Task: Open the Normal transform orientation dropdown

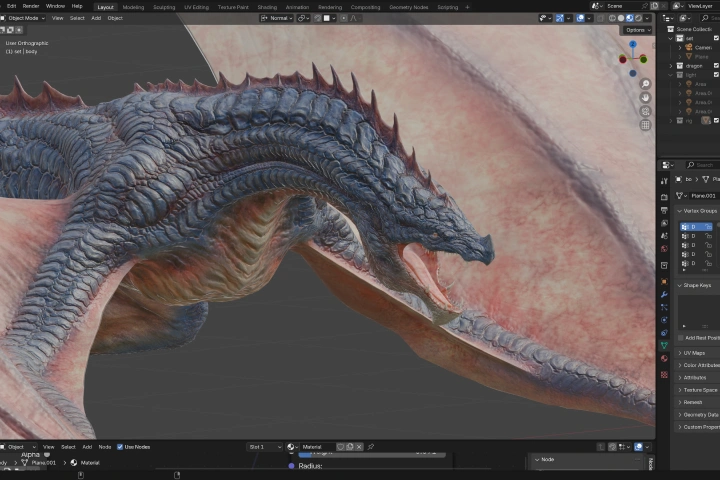Action: tap(277, 18)
